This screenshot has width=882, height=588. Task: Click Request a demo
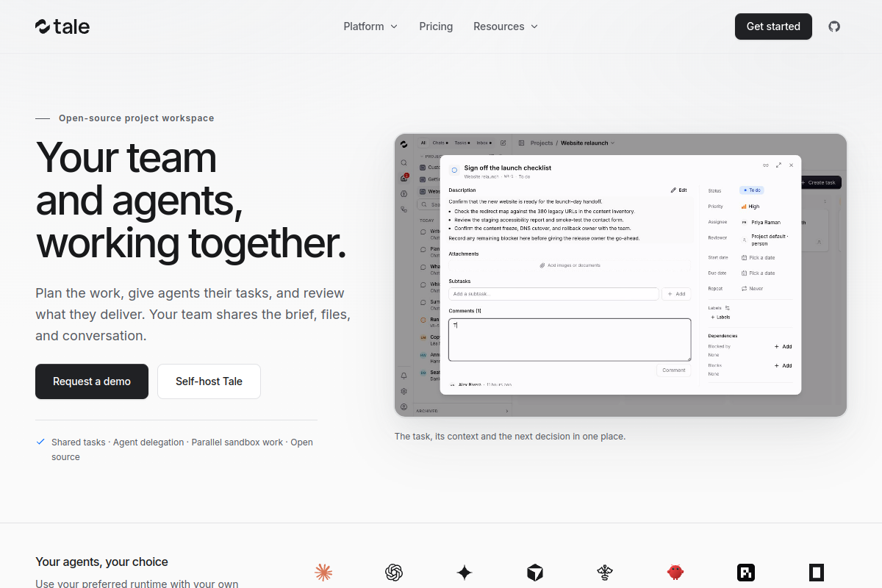[x=92, y=381]
